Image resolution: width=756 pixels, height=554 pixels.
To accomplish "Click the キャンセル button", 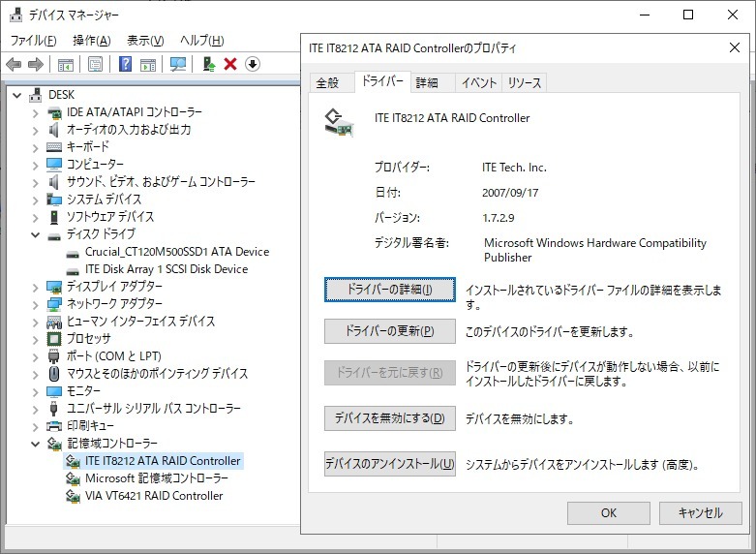I will click(700, 513).
